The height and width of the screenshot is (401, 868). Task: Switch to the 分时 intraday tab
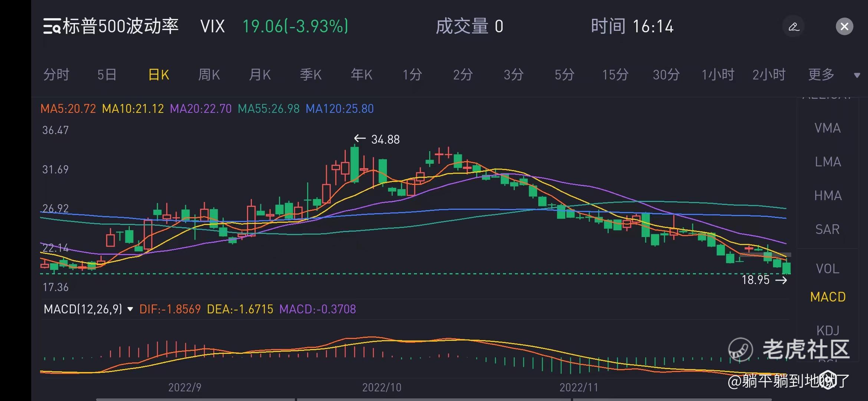[56, 75]
